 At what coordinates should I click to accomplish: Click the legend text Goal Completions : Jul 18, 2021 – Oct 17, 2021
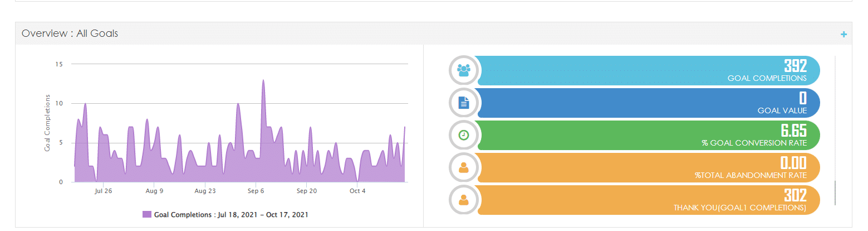tap(231, 214)
